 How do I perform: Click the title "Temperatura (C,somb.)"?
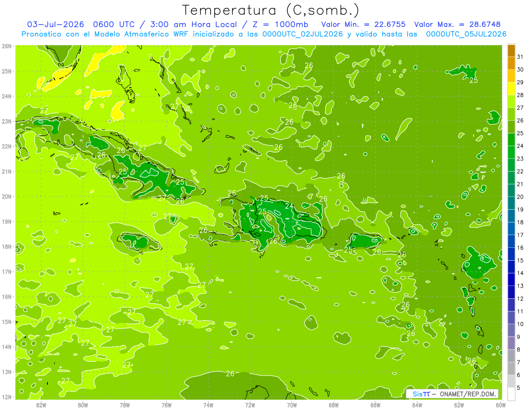271,10
